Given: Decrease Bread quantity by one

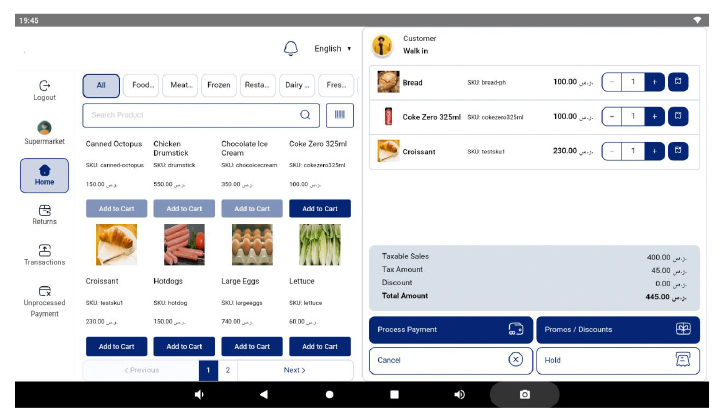Looking at the screenshot, I should pos(612,82).
